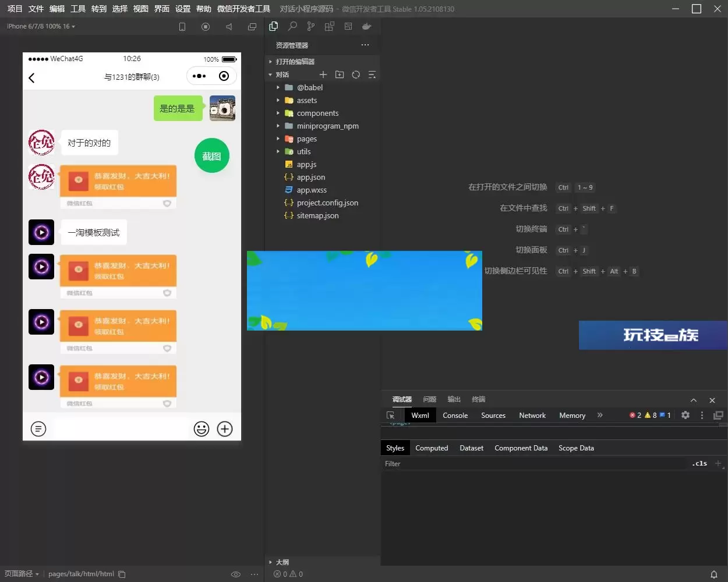Close the debugger panel

coord(712,400)
